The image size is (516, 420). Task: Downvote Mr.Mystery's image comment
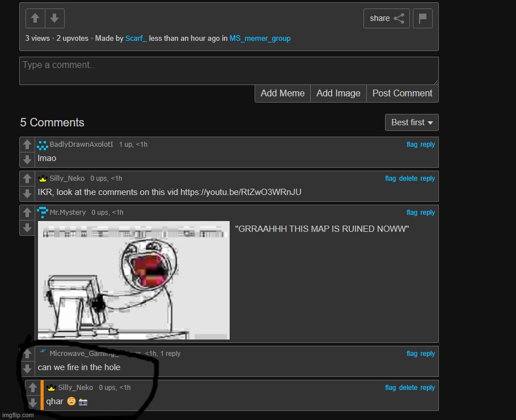click(27, 228)
